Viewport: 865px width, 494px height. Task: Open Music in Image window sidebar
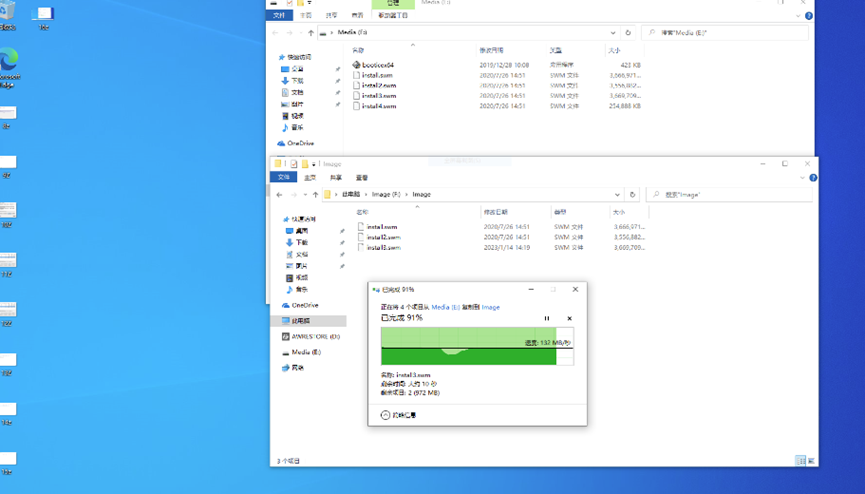297,289
